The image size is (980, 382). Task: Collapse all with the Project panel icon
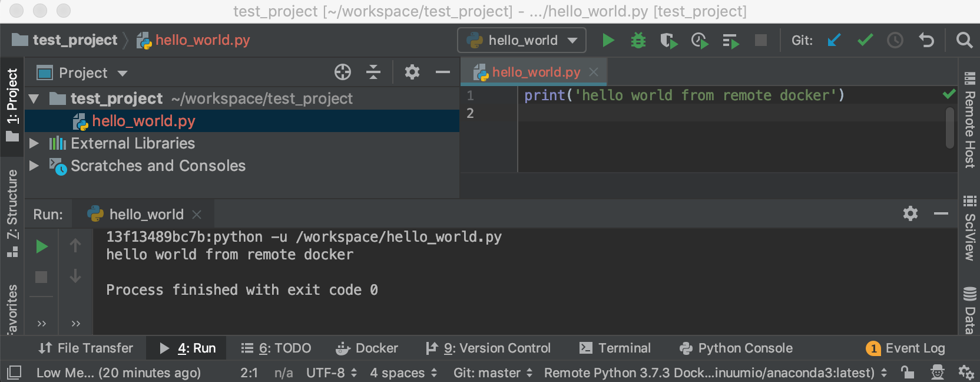[373, 73]
